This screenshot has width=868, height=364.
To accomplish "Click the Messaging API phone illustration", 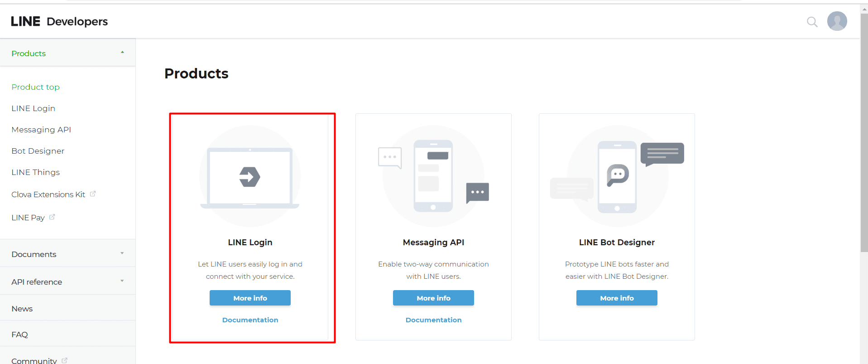I will pyautogui.click(x=433, y=176).
